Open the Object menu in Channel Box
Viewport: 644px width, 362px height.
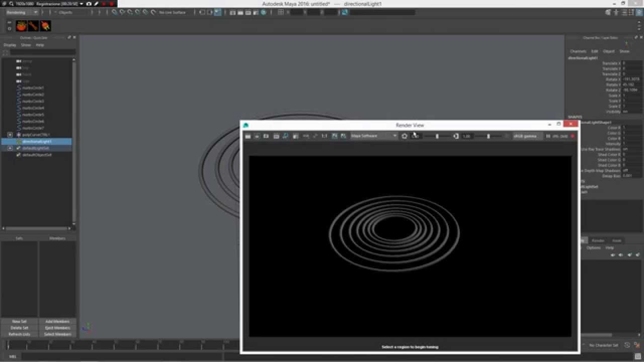pyautogui.click(x=609, y=51)
